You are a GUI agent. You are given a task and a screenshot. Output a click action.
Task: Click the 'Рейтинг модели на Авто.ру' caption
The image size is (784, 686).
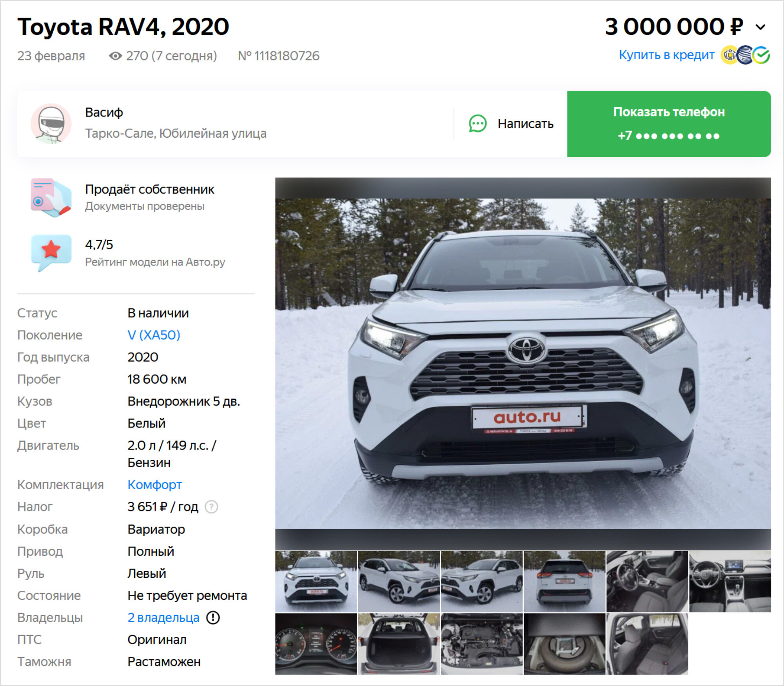(155, 262)
